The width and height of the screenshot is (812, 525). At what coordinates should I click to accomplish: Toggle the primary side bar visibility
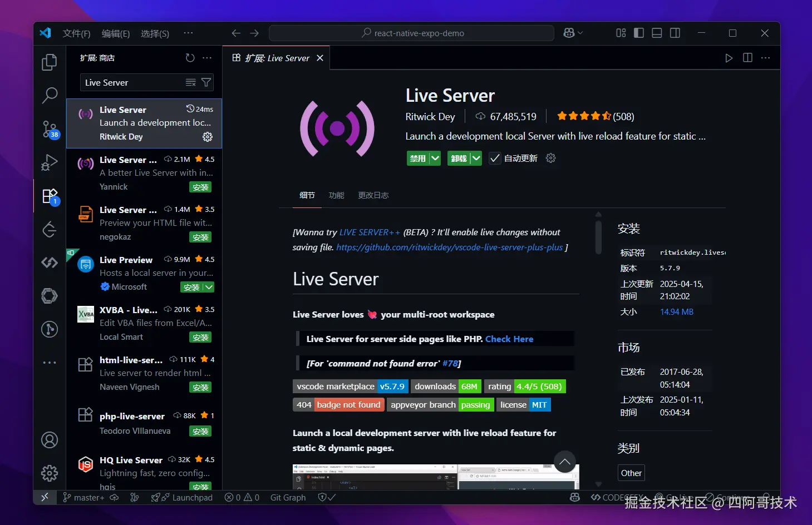pyautogui.click(x=639, y=33)
